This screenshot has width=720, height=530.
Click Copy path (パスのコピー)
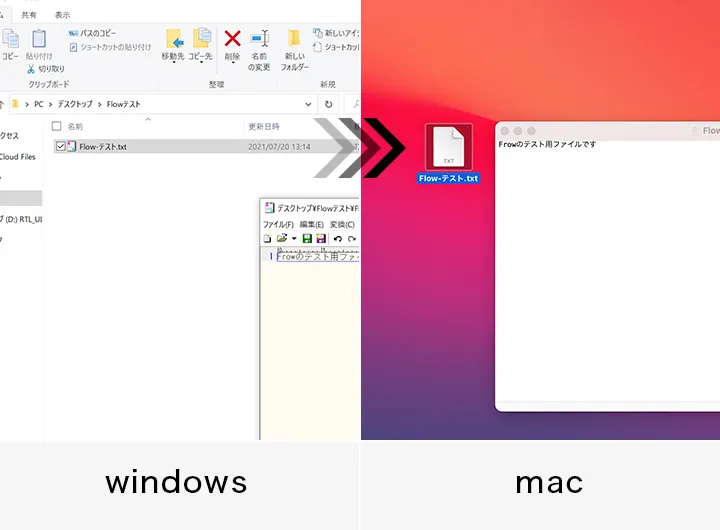tap(92, 33)
